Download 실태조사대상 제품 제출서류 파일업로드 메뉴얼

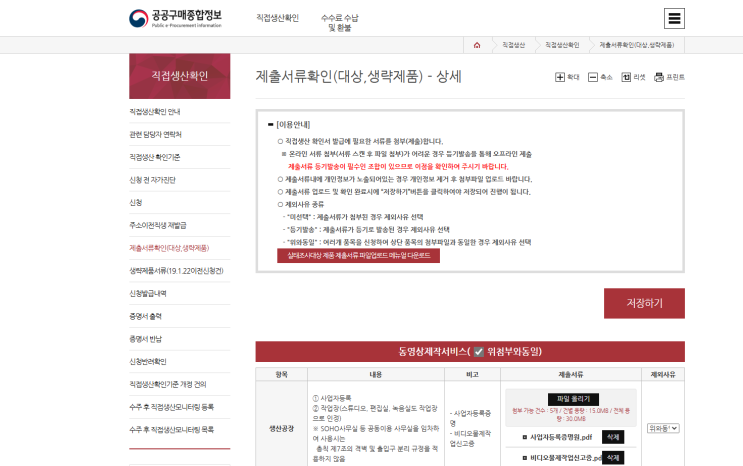pyautogui.click(x=358, y=256)
